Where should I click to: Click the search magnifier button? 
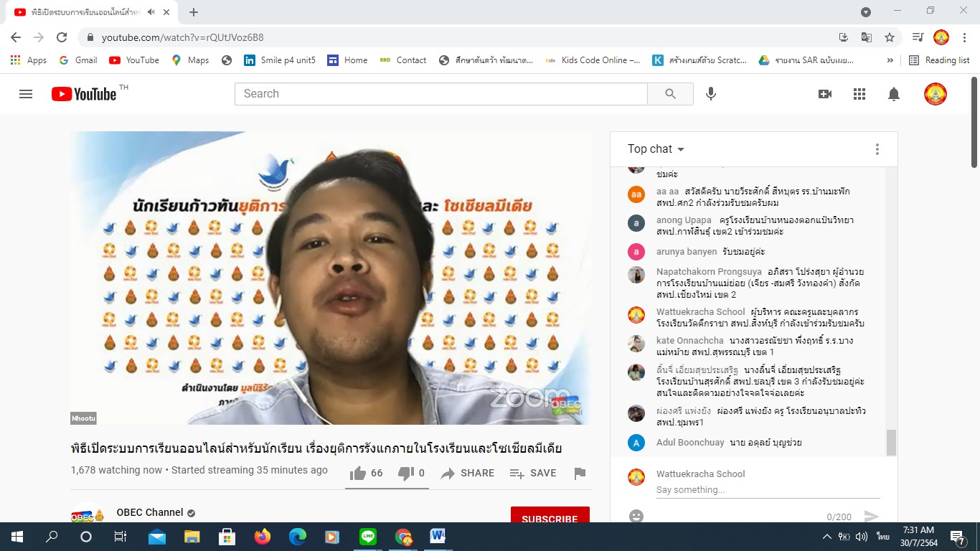670,94
